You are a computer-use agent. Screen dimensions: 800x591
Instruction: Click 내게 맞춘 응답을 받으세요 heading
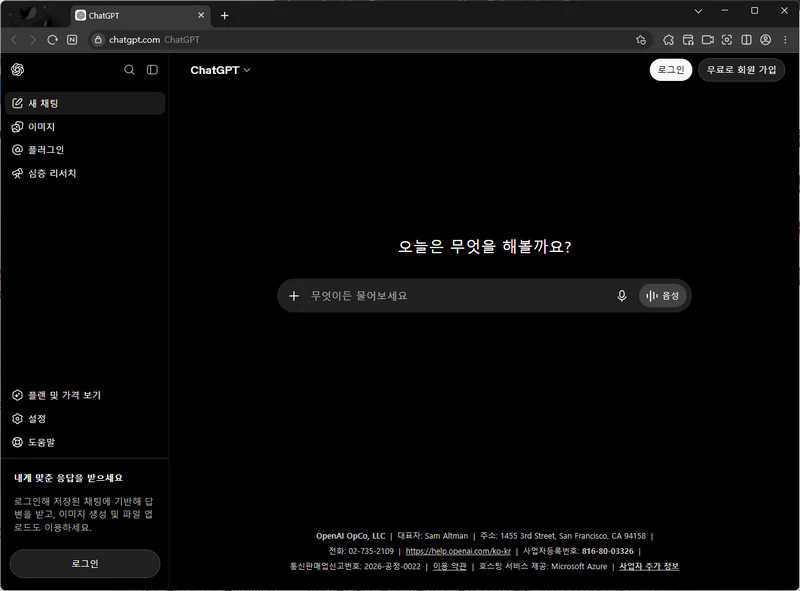tap(68, 478)
